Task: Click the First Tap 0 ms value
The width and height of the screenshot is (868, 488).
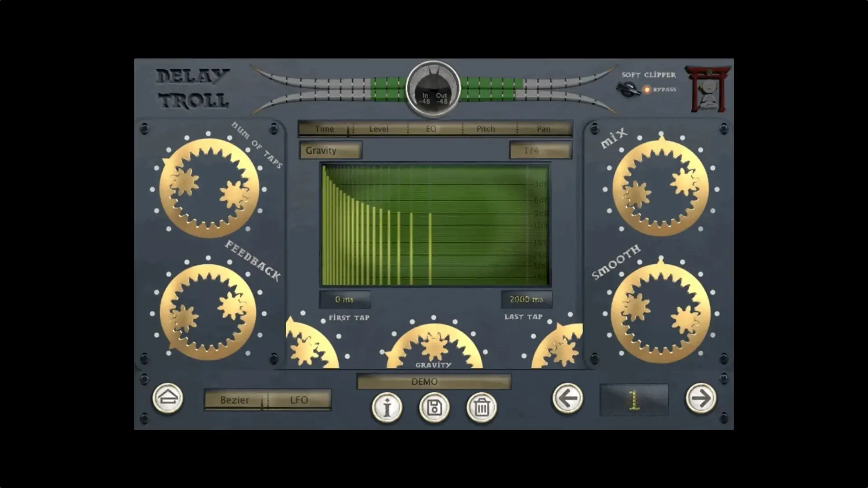Action: (x=344, y=299)
